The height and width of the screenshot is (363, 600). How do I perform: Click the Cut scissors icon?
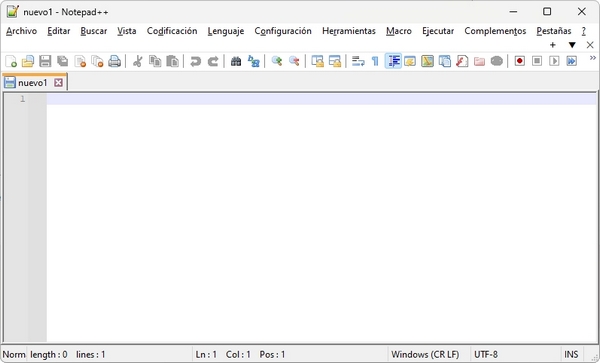138,61
